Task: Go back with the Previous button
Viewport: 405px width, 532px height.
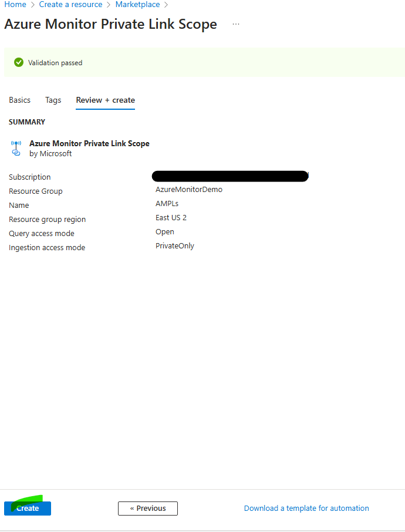Action: pos(148,509)
